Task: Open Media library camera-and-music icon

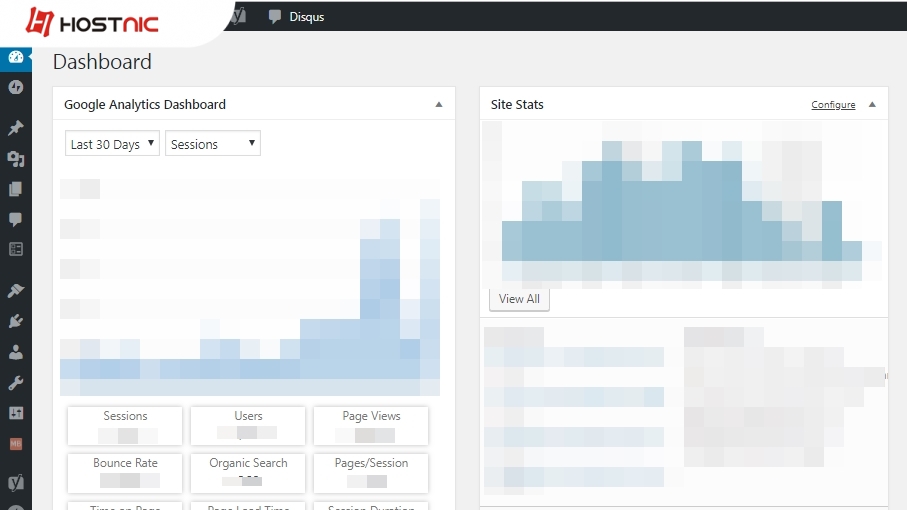Action: [x=16, y=159]
